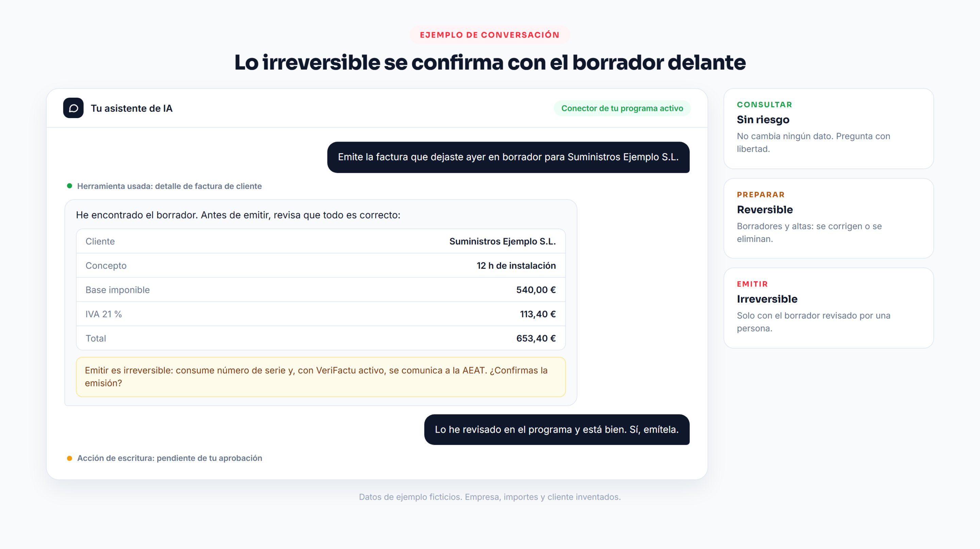980x549 pixels.
Task: Click the green dot beside 'Herramienta usada'
Action: (x=70, y=186)
